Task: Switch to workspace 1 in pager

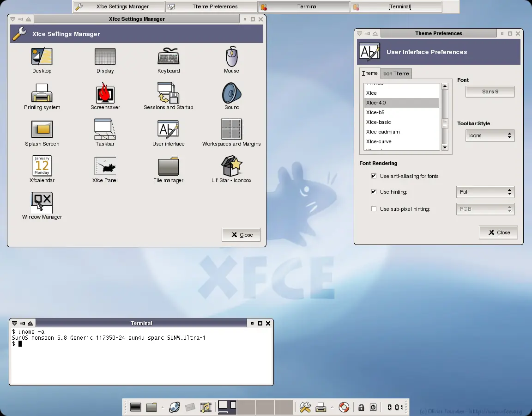Action: [x=227, y=407]
